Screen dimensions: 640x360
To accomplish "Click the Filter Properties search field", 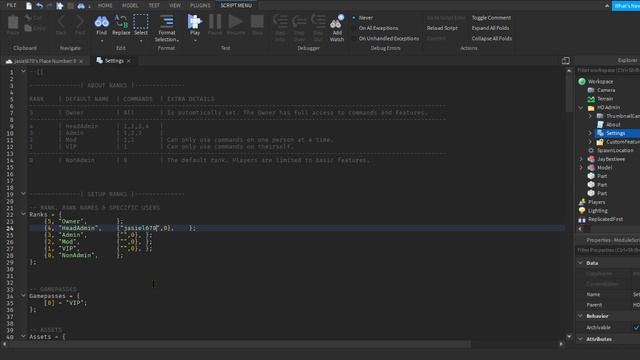I will (608, 250).
